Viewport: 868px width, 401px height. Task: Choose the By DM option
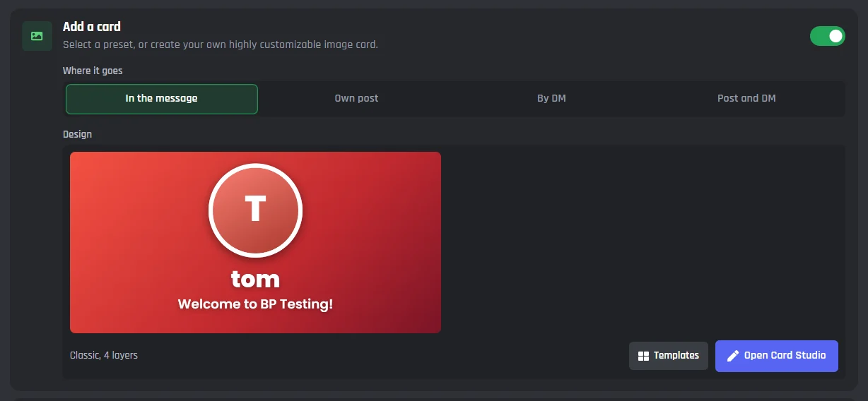[551, 99]
